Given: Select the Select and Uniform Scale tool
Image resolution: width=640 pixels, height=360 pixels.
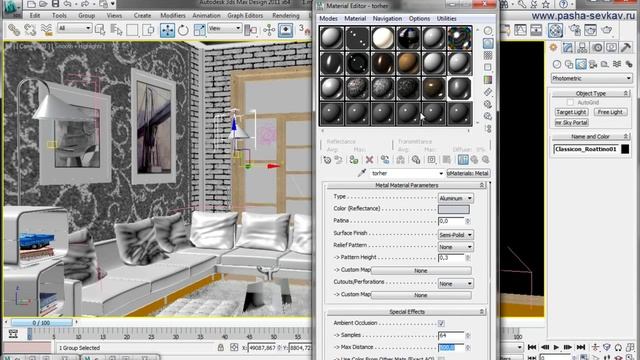Looking at the screenshot, I should [199, 30].
